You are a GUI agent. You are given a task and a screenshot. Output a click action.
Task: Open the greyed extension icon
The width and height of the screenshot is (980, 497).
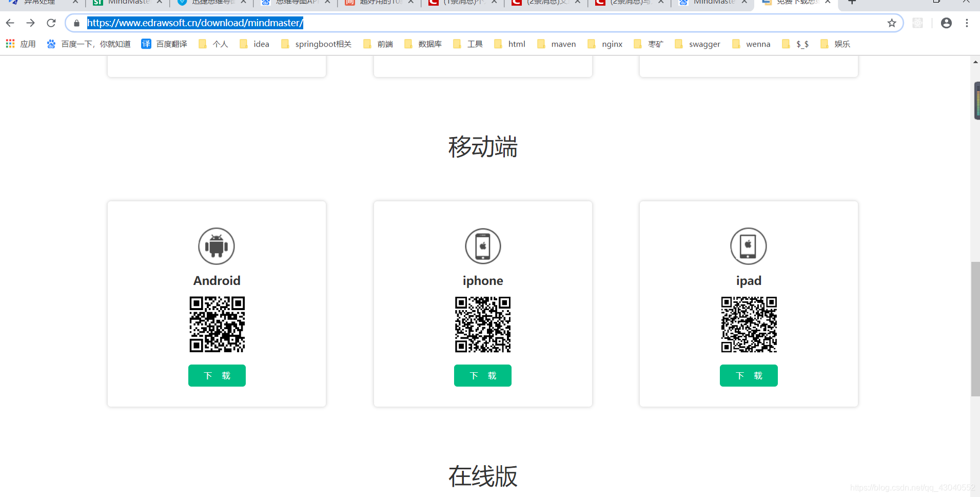coord(917,23)
